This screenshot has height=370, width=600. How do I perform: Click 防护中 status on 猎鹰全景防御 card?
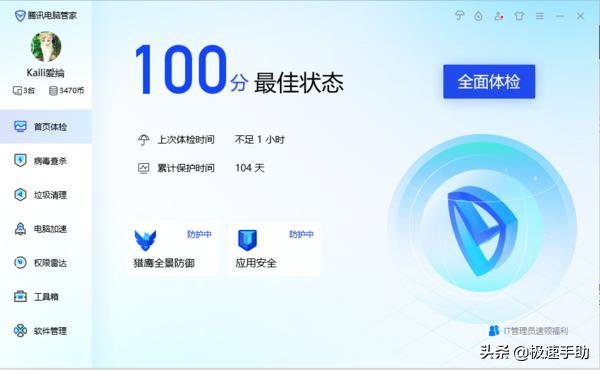(199, 234)
